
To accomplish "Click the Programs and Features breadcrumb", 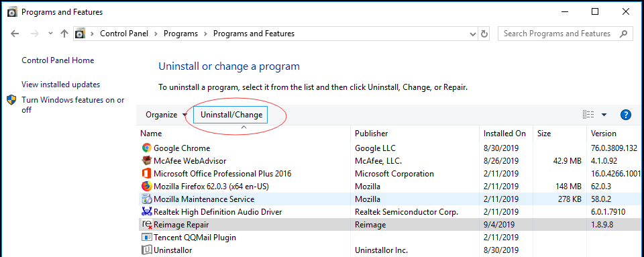I will coord(254,34).
